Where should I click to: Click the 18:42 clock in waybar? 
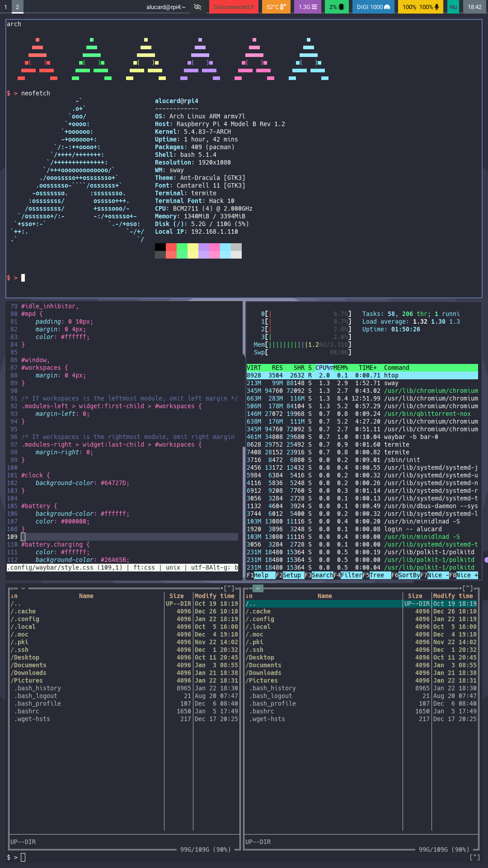[x=474, y=7]
